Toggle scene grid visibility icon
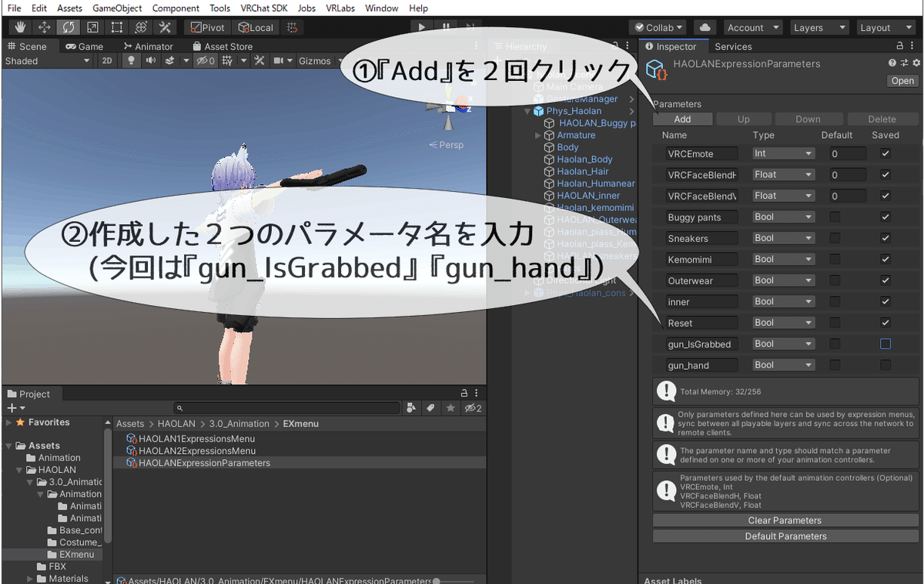Viewport: 924px width, 584px height. click(x=229, y=61)
